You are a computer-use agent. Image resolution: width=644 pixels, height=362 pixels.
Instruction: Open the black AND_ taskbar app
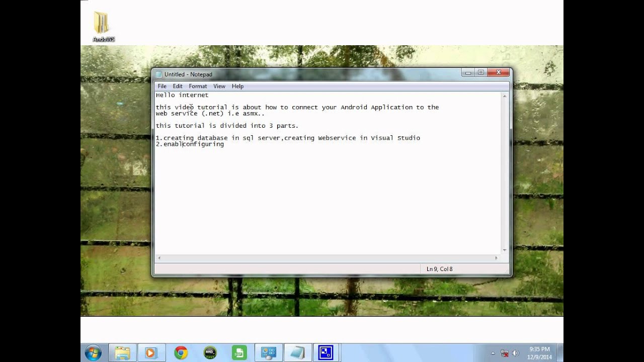(x=210, y=353)
